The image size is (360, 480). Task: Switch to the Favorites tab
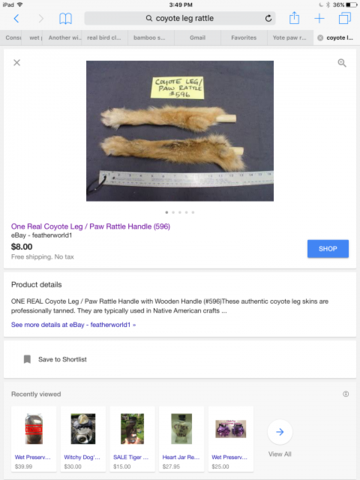pos(244,38)
